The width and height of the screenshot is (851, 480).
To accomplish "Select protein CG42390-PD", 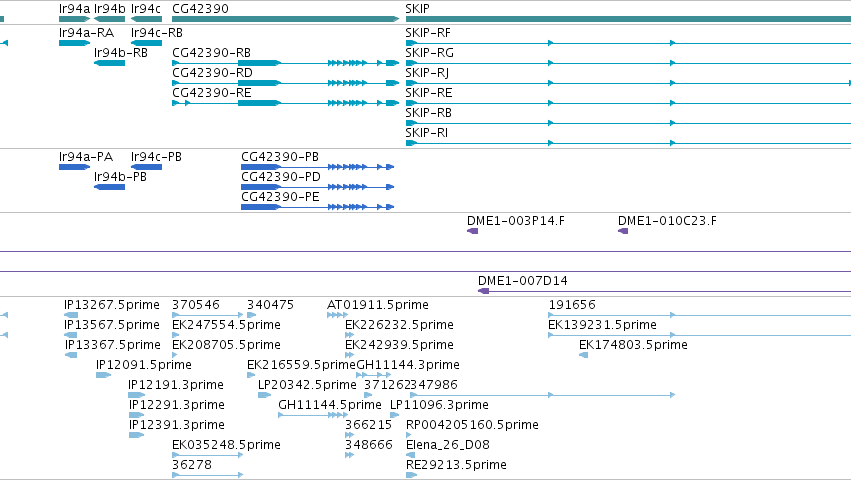I will [x=317, y=187].
